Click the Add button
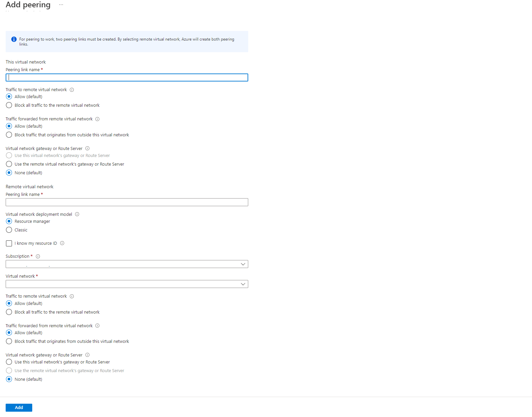Image resolution: width=532 pixels, height=417 pixels. point(19,407)
